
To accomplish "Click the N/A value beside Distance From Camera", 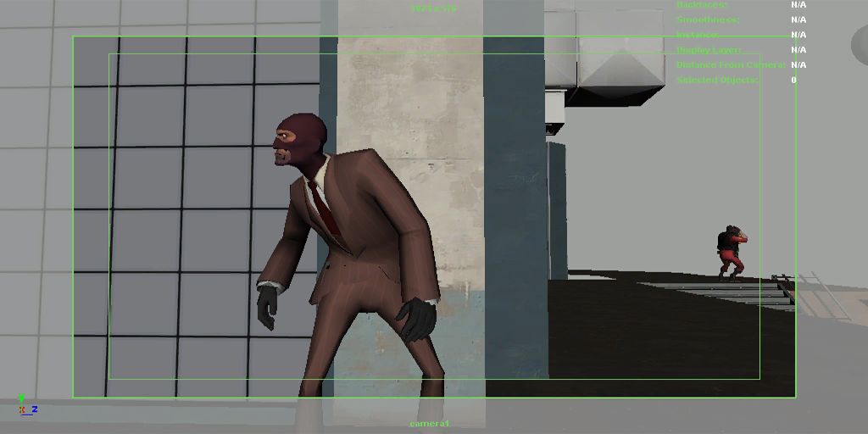I will (x=798, y=64).
